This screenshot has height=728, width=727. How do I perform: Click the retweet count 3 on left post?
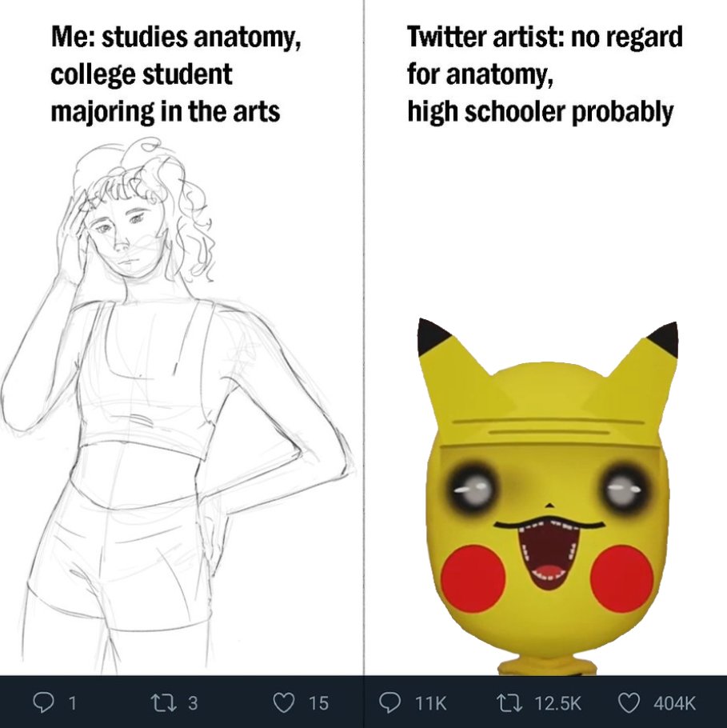tap(193, 703)
